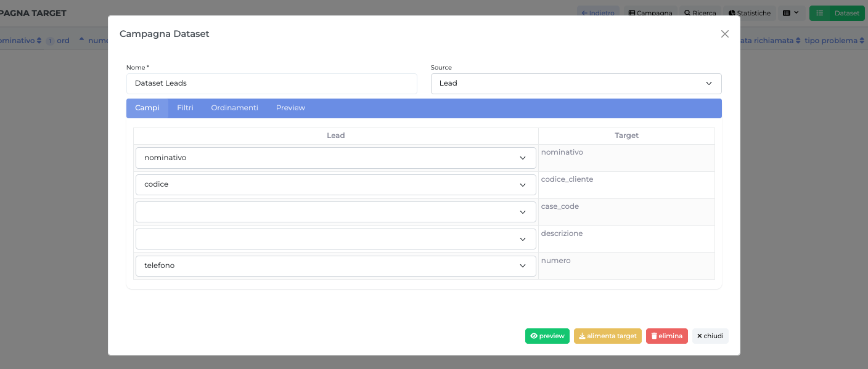Click the green Dataset button

click(x=847, y=13)
